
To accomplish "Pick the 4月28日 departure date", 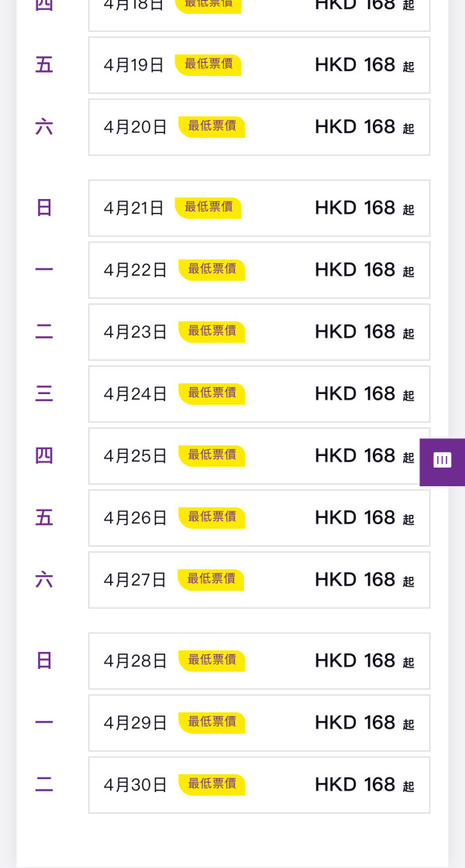I will (x=259, y=660).
